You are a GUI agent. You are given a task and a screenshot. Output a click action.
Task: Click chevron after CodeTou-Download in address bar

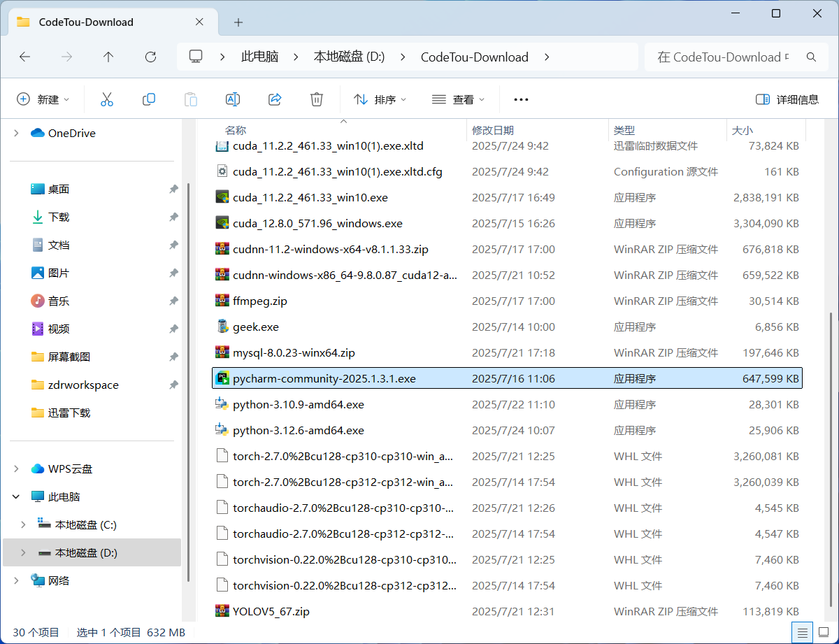coord(547,57)
